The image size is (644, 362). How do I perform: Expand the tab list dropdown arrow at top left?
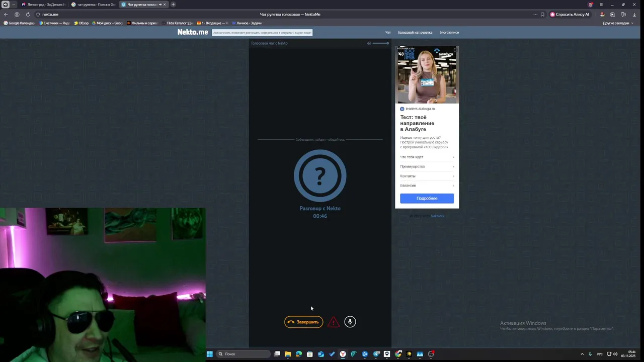point(14,5)
